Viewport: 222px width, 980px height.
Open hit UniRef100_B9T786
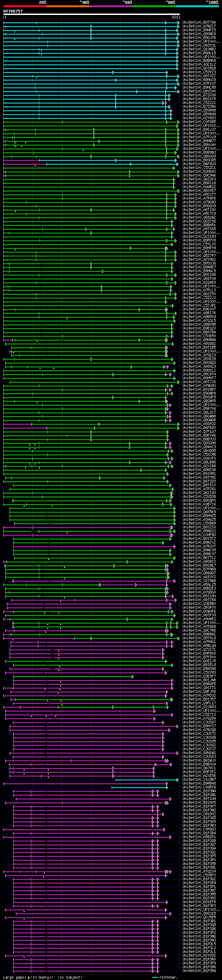[x=199, y=23]
